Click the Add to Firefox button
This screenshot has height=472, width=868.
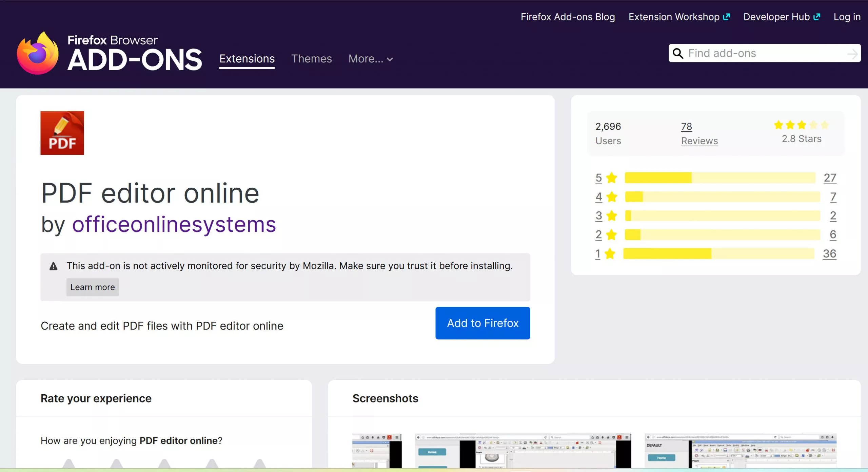pos(482,323)
